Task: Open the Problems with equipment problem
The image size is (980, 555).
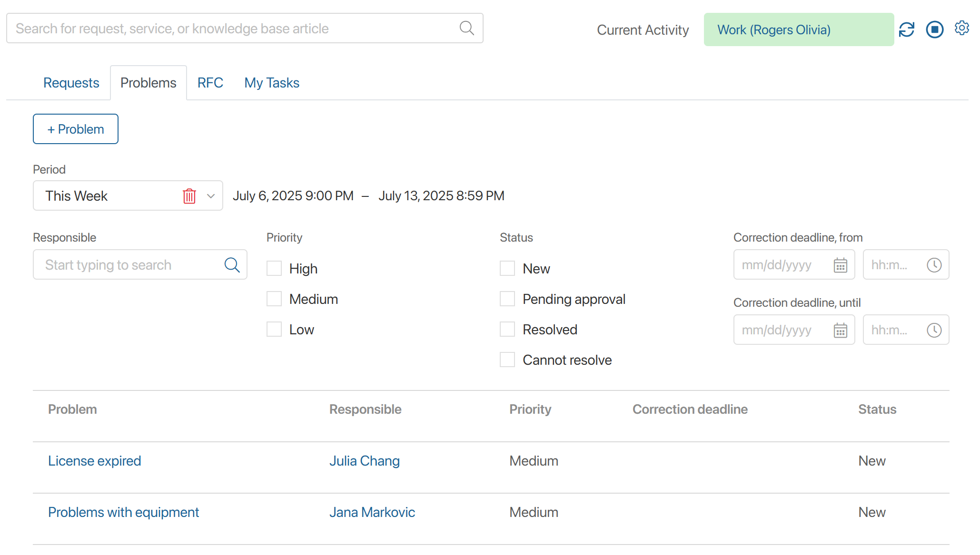Action: point(123,512)
